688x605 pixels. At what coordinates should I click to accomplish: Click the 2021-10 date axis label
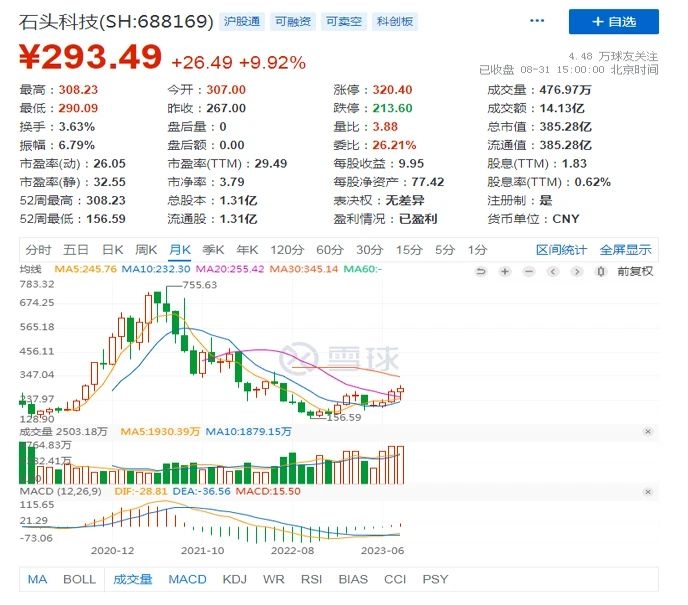[x=203, y=551]
